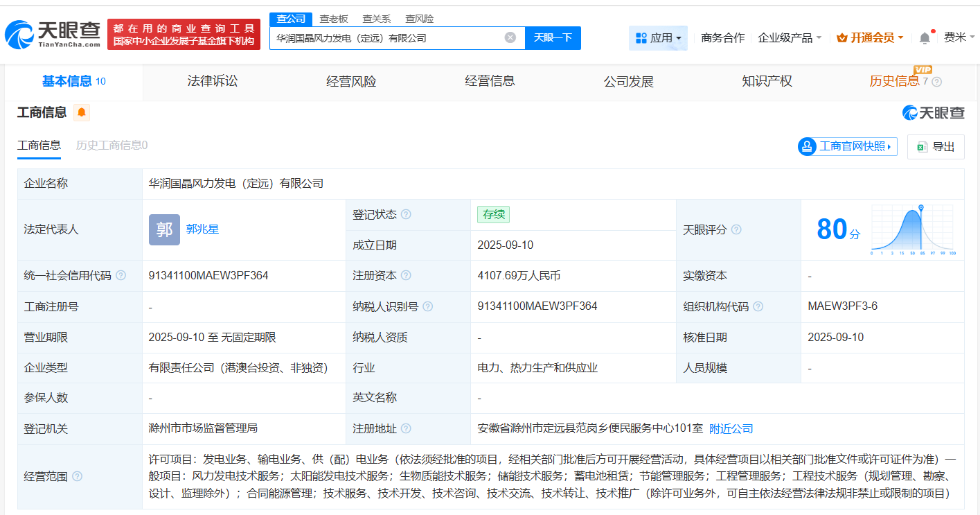Click the Excel icon on the 导出 button
This screenshot has width=980, height=515.
pos(921,146)
